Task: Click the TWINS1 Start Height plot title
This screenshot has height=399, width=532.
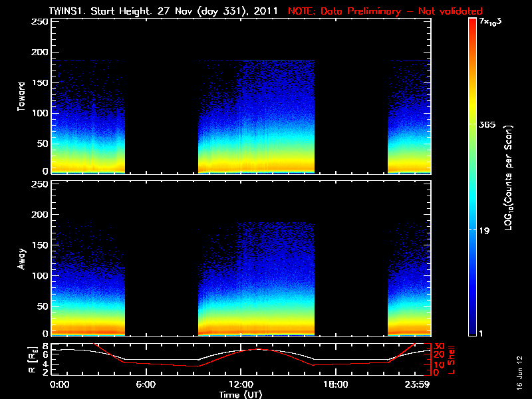Action: click(166, 11)
